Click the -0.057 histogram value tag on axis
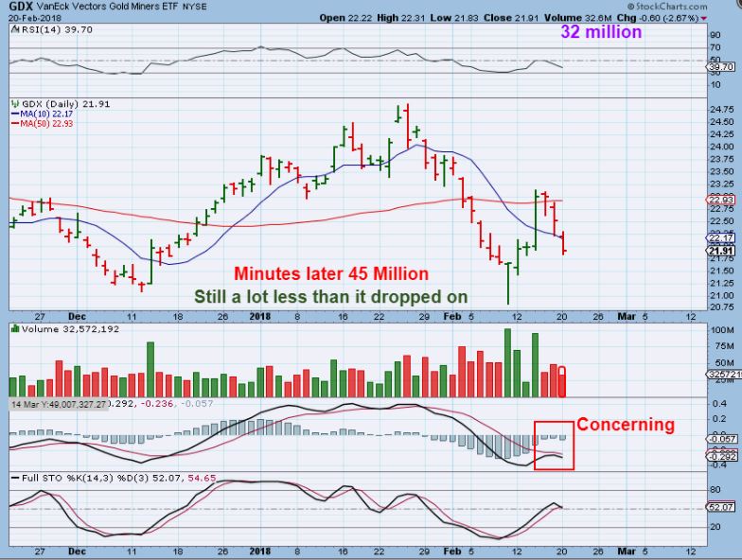The width and height of the screenshot is (742, 560). coord(721,439)
